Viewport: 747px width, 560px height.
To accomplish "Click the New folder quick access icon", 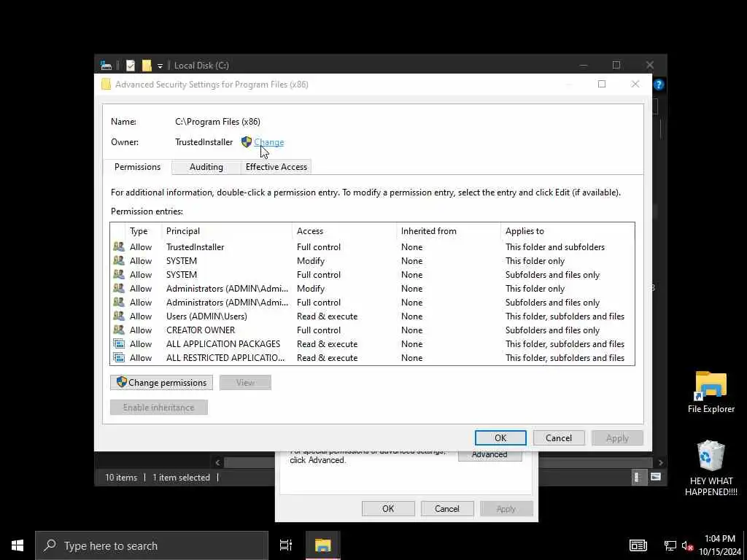I will click(x=147, y=65).
